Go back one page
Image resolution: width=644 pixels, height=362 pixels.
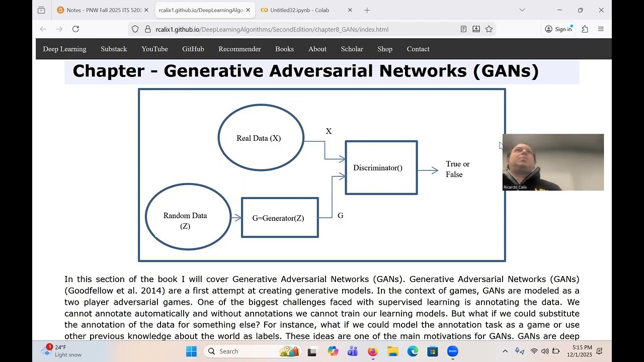43,29
